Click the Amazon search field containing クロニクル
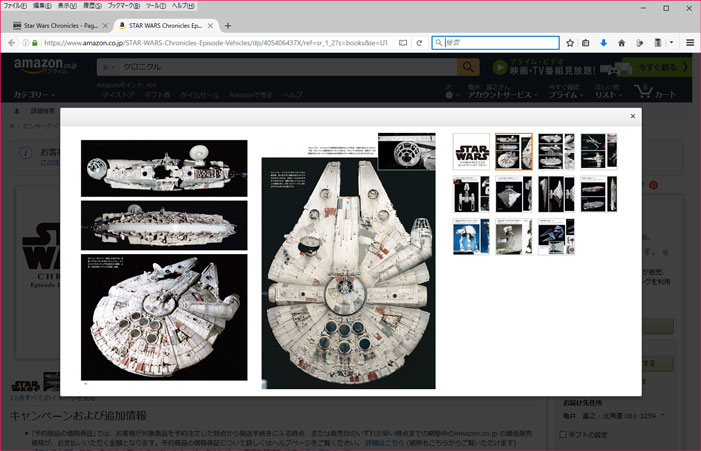Screen dimensions: 701x451 tap(286, 67)
